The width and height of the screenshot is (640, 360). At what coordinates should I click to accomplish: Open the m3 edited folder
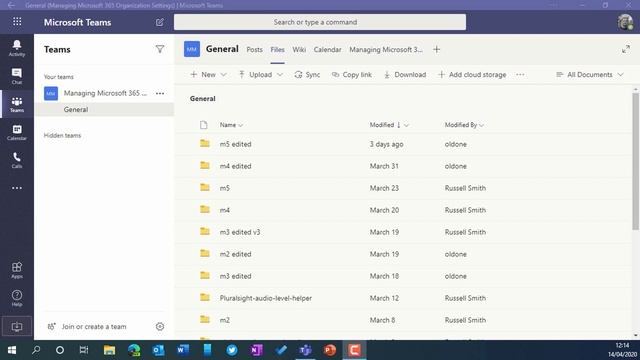[x=236, y=276]
